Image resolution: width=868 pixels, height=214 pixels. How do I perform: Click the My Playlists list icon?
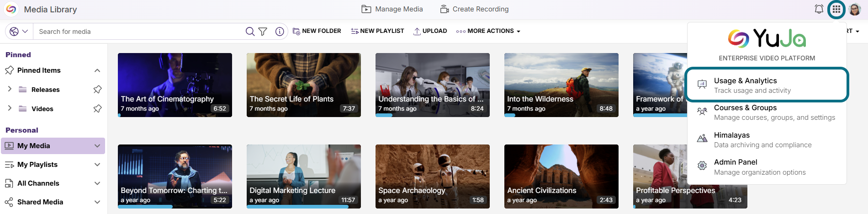[x=9, y=165]
